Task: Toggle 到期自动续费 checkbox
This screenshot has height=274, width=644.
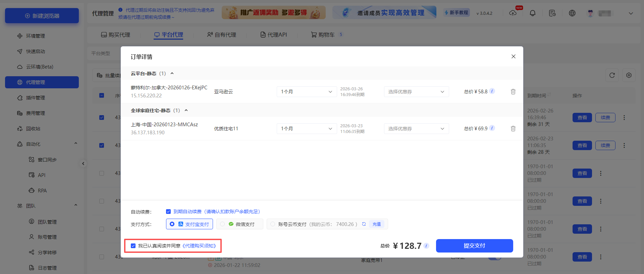Action: (168, 212)
